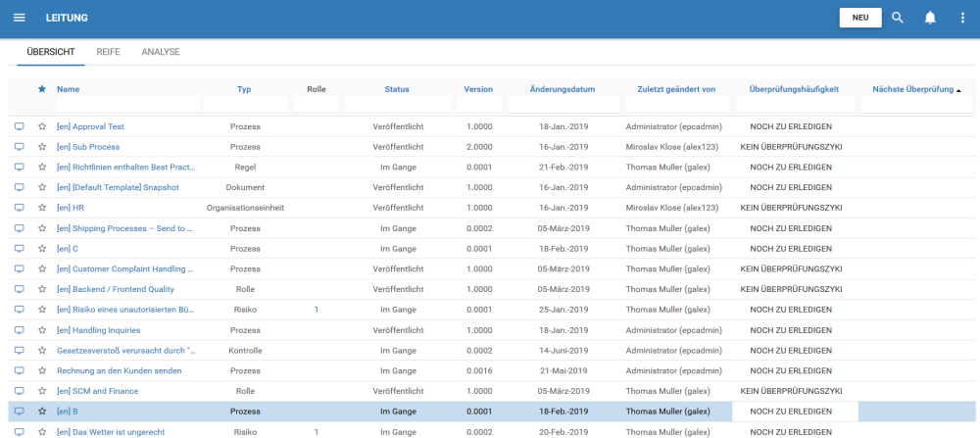Sort by the Status column header

[397, 89]
